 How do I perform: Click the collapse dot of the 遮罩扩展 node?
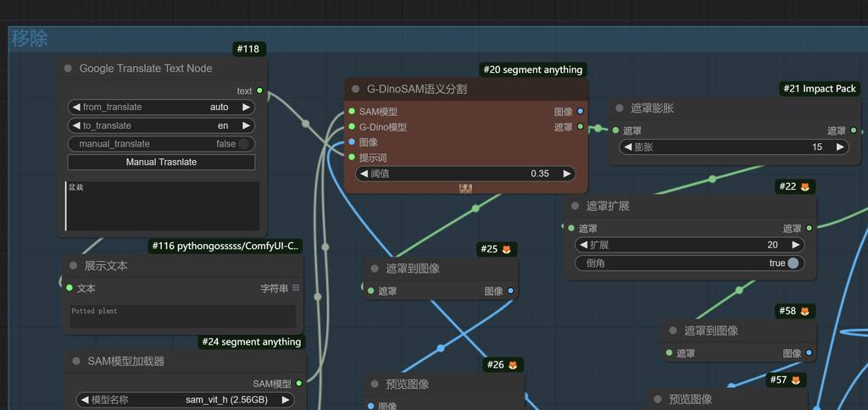576,206
